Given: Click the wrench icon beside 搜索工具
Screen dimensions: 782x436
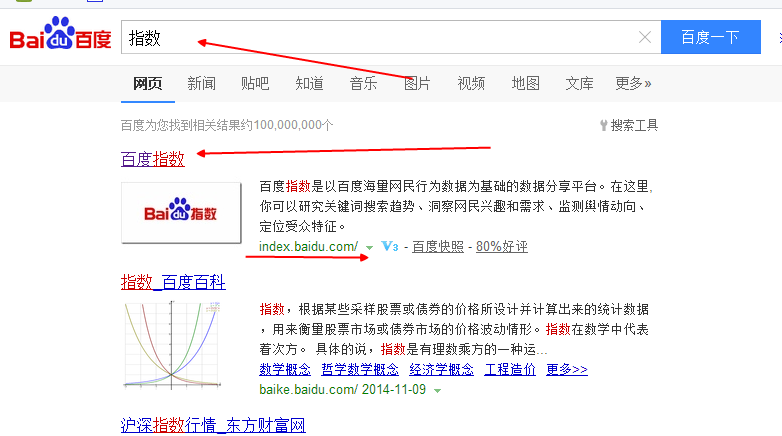Looking at the screenshot, I should point(603,125).
